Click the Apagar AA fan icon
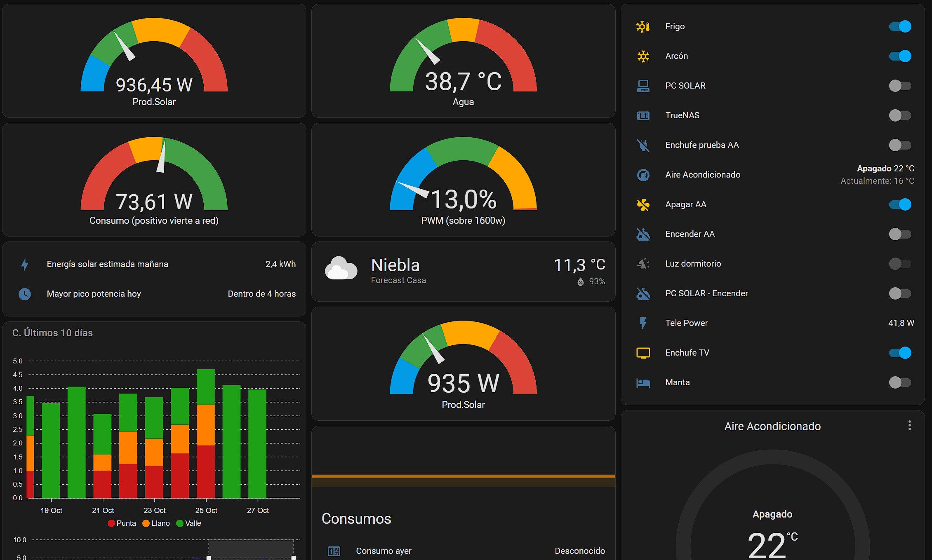The height and width of the screenshot is (560, 932). point(643,204)
